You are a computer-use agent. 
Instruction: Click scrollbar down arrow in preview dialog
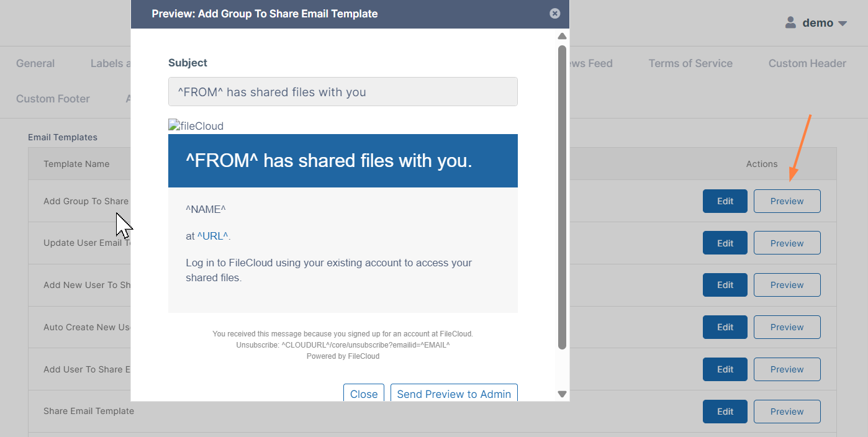tap(562, 394)
